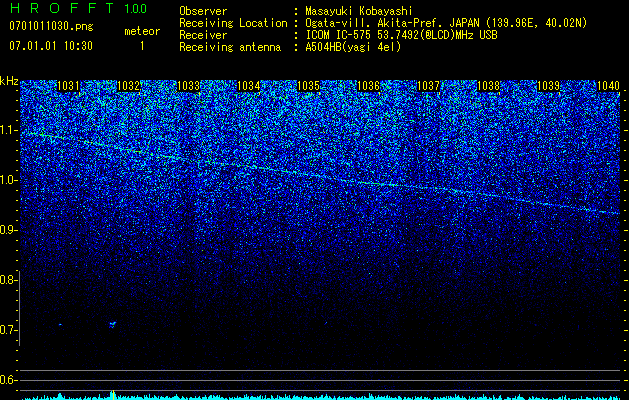Click the 1034 time marker

(248, 86)
